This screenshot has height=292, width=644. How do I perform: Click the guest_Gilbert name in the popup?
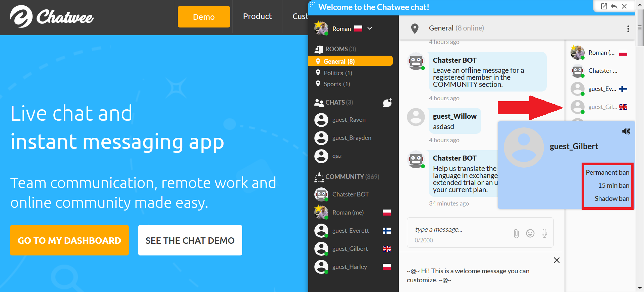pyautogui.click(x=574, y=147)
